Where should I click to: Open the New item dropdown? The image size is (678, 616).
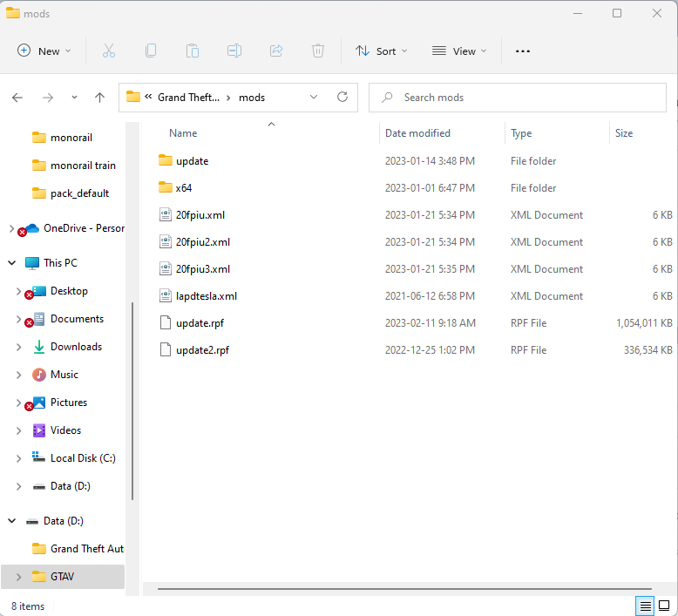44,51
